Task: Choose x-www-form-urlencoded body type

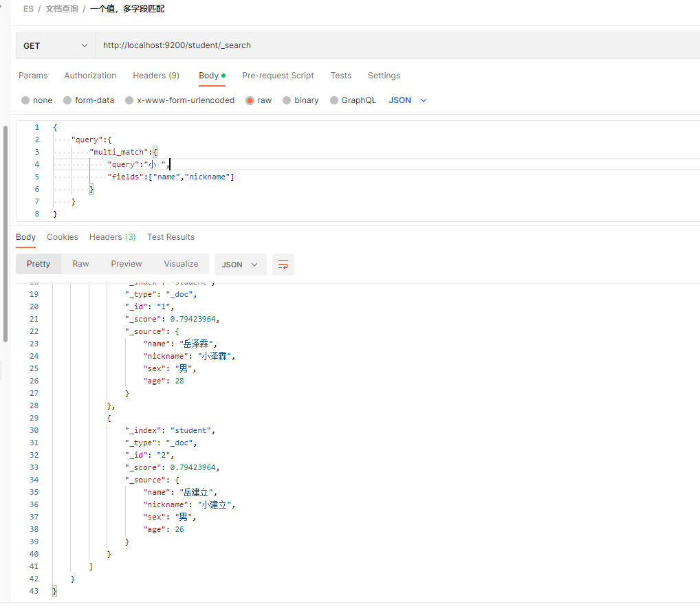Action: coord(129,100)
